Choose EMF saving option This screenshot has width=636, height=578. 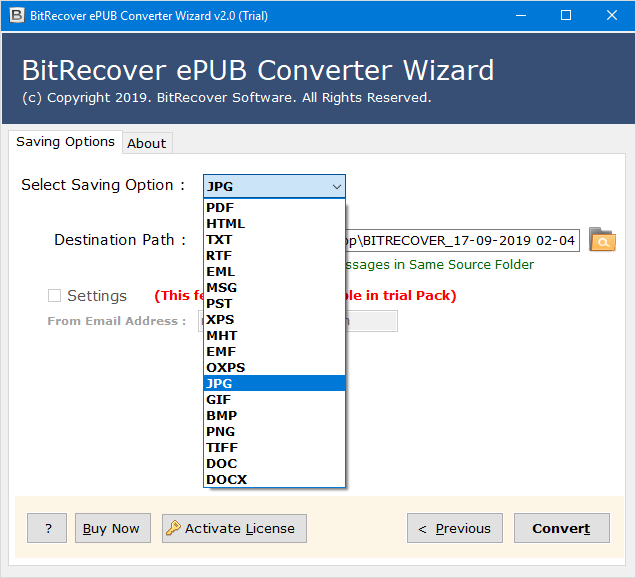click(x=274, y=352)
